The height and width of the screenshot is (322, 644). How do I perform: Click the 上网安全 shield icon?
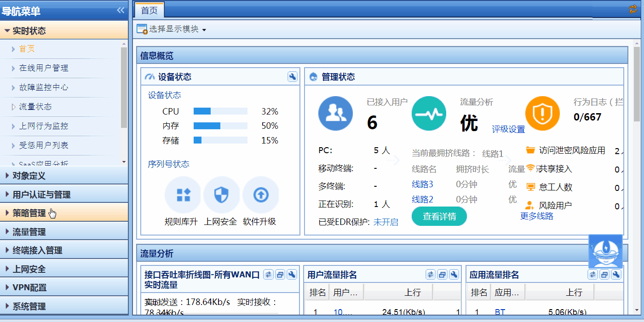point(222,195)
